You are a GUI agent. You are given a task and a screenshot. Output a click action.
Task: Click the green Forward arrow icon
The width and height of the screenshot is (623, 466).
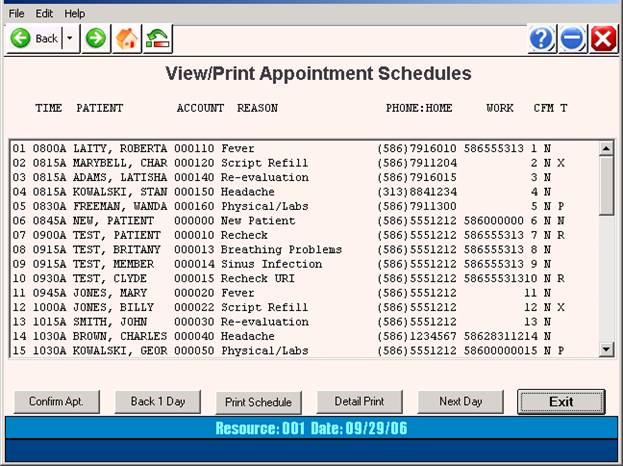tap(95, 39)
